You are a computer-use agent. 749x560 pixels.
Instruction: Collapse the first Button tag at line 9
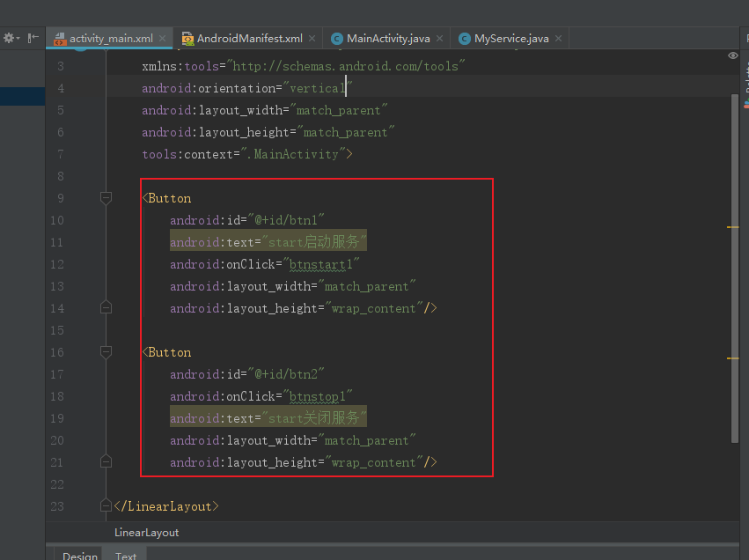pyautogui.click(x=106, y=198)
